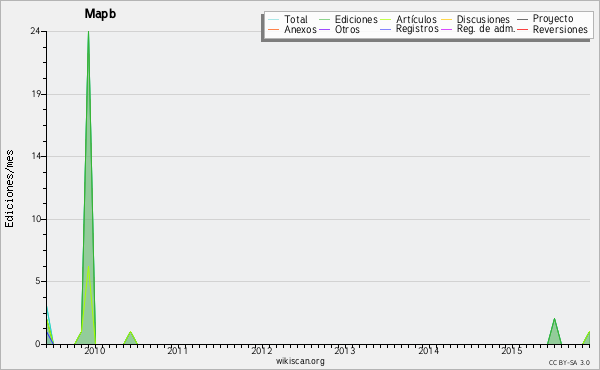
Task: Click the 19 y-axis value
Action: (36, 94)
